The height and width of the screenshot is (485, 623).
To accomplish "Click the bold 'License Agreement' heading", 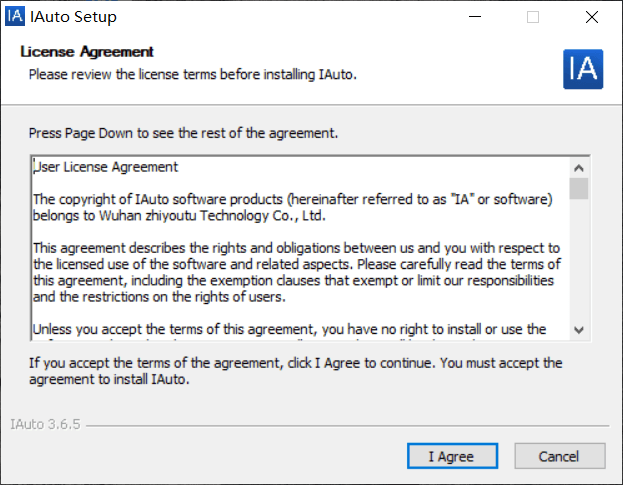I will tap(87, 52).
